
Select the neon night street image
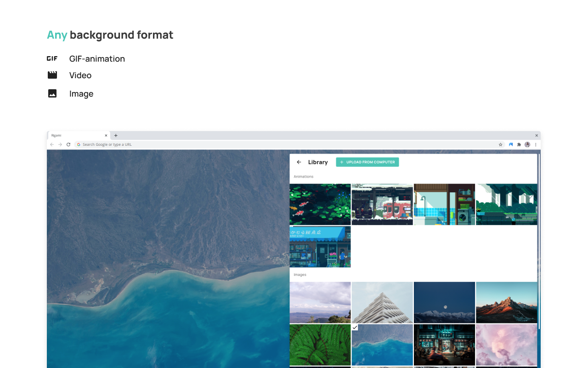click(x=444, y=345)
